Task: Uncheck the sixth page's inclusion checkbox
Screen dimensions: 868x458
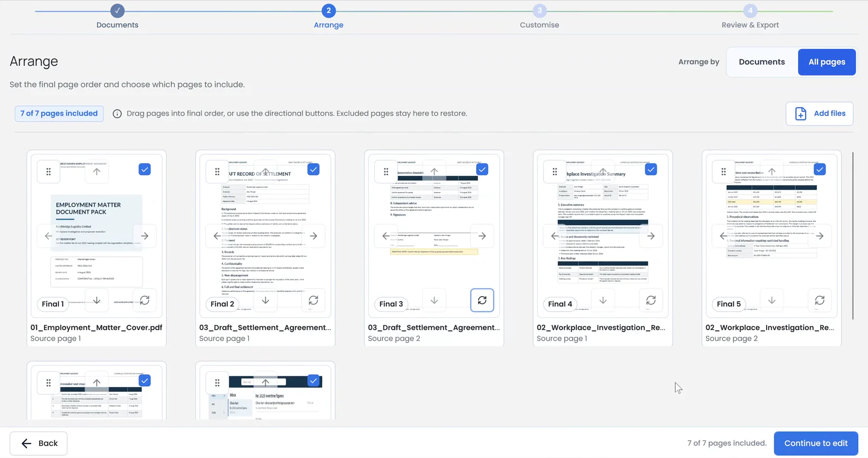Action: point(145,381)
